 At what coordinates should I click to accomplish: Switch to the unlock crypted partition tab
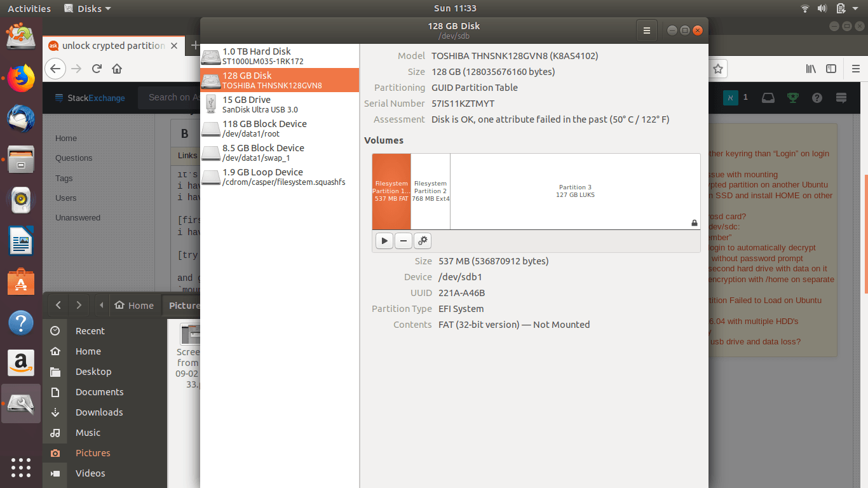tap(113, 46)
